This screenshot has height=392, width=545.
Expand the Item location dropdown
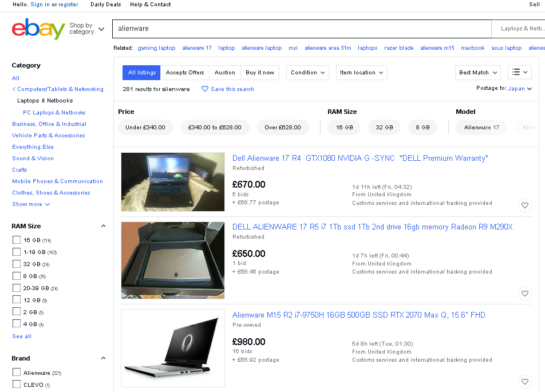pos(361,73)
